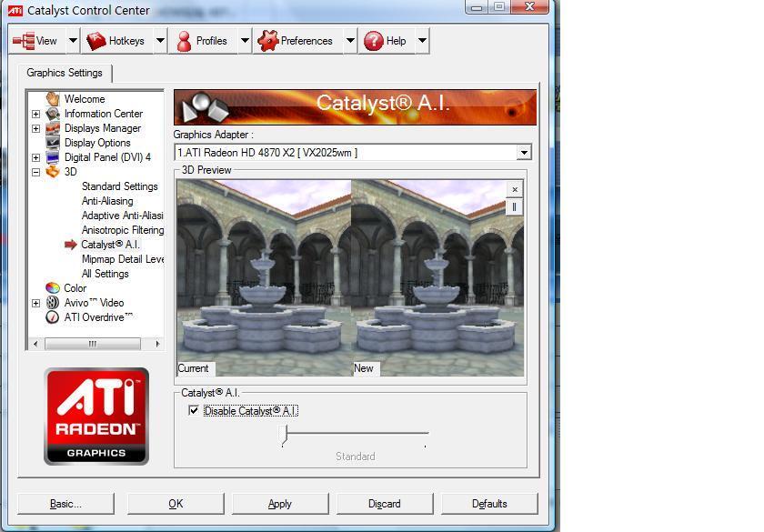
Task: Click the Defaults button
Action: pyautogui.click(x=489, y=504)
